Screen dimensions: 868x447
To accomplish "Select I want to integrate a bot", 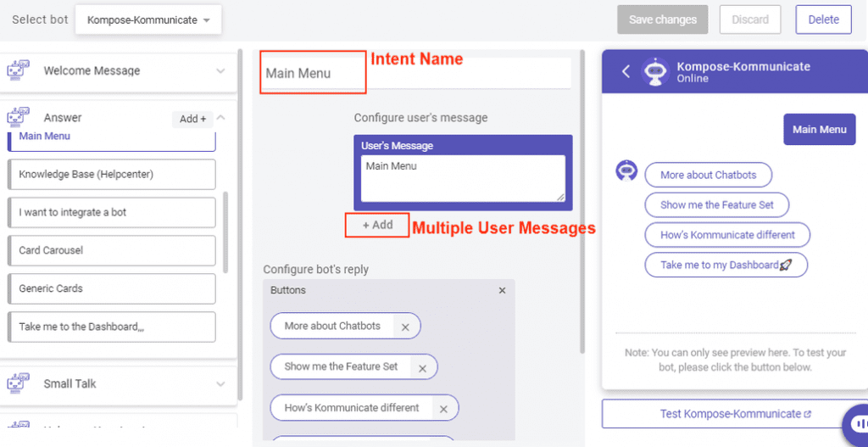I will 112,212.
